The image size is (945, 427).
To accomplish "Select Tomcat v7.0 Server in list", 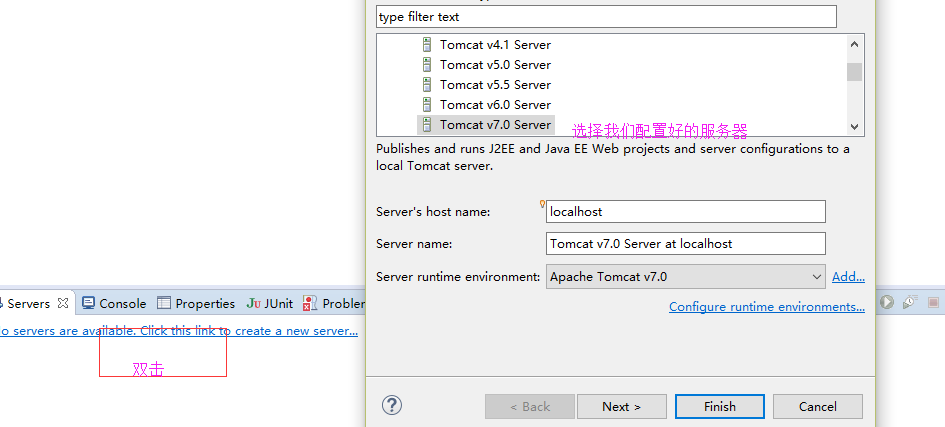I will pos(486,125).
